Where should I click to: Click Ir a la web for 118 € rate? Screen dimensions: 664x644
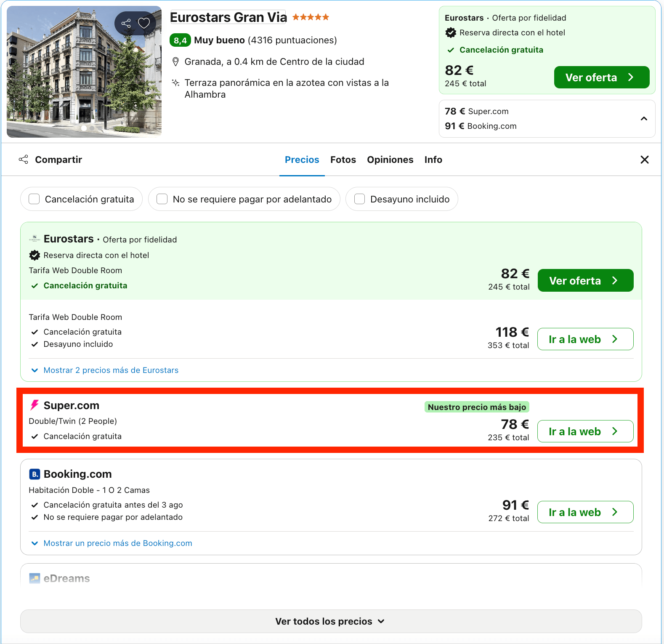click(x=585, y=339)
